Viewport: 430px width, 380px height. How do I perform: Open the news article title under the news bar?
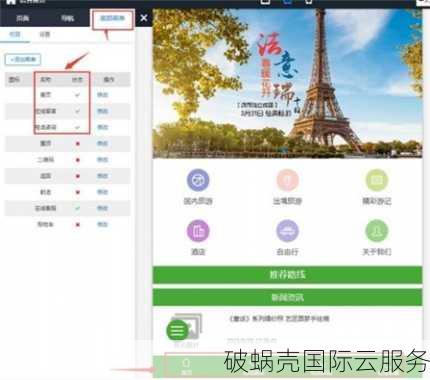pyautogui.click(x=279, y=319)
